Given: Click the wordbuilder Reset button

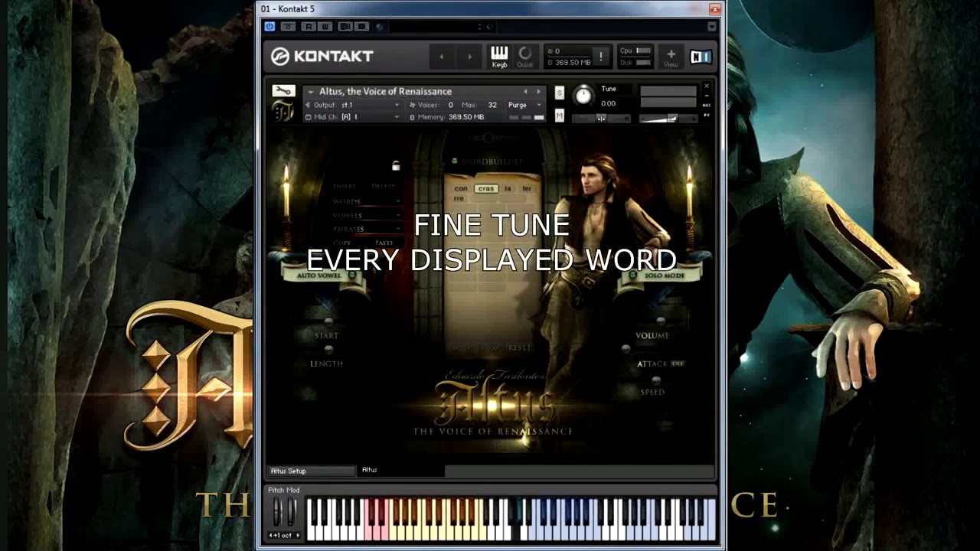Looking at the screenshot, I should click(519, 348).
